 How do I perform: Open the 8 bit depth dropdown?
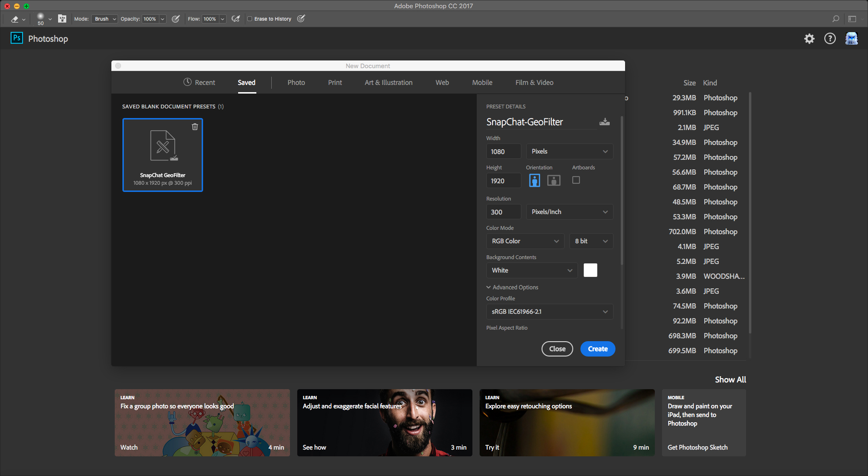[x=591, y=241]
